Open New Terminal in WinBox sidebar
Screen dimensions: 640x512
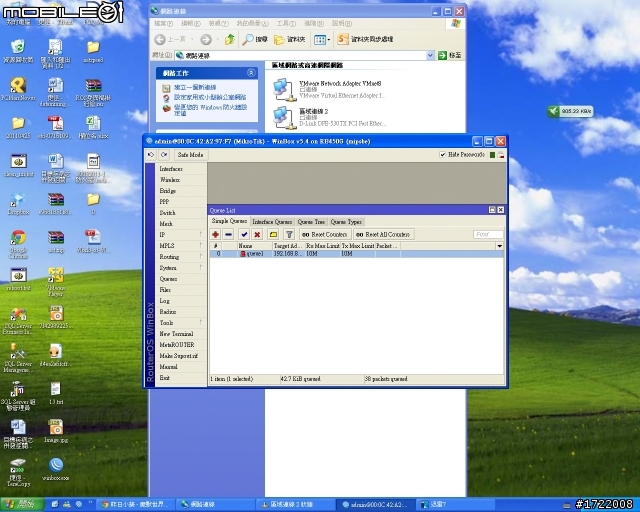click(181, 334)
